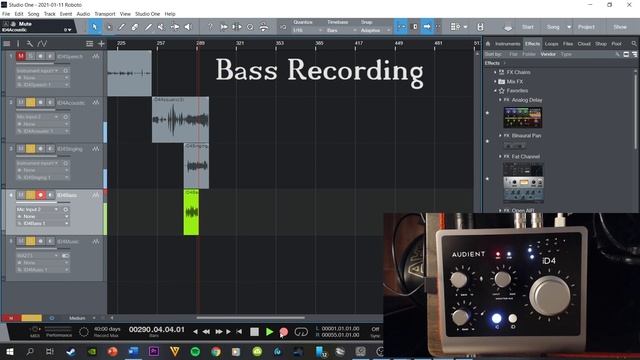Sort effects by Folder

(529, 54)
